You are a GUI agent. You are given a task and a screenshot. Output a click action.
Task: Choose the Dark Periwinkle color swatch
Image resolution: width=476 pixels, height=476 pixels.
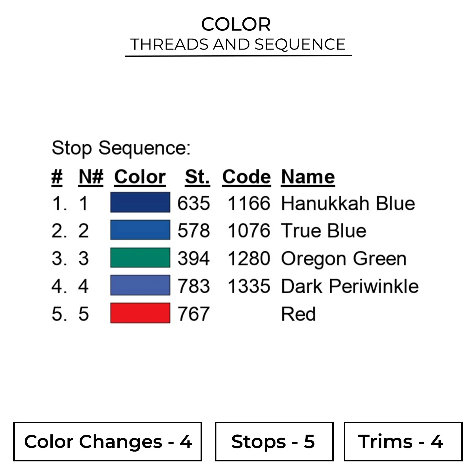coord(140,286)
